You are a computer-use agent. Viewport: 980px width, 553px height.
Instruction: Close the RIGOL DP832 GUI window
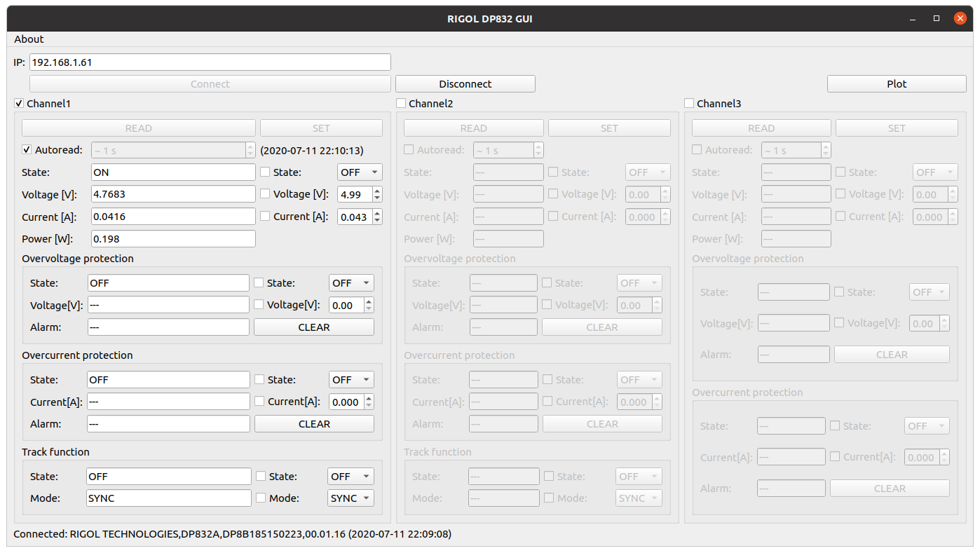pyautogui.click(x=960, y=19)
